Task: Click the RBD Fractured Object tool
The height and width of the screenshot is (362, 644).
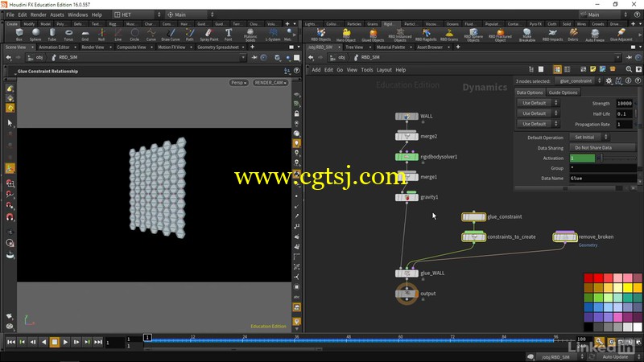Action: (x=500, y=35)
